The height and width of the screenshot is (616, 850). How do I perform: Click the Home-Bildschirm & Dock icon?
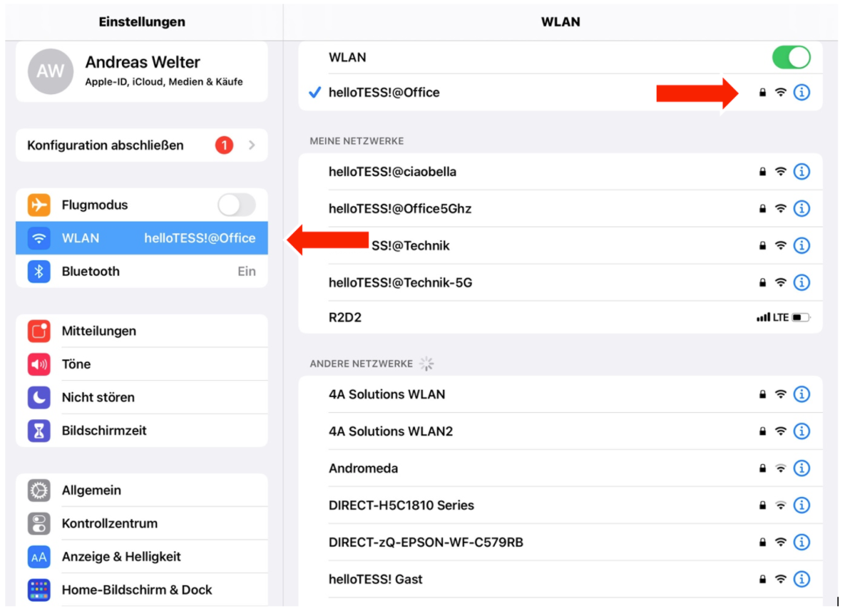pos(39,590)
